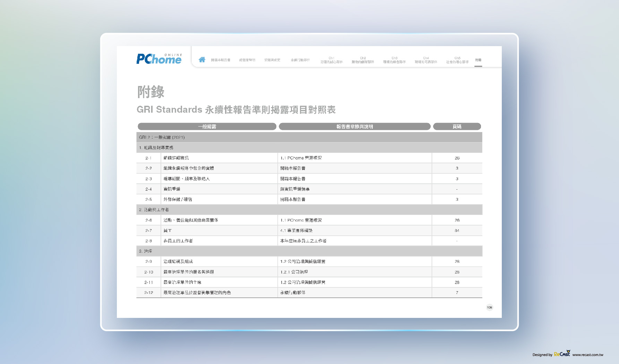Open the 開箱本報告書 navigation tab

pos(221,60)
